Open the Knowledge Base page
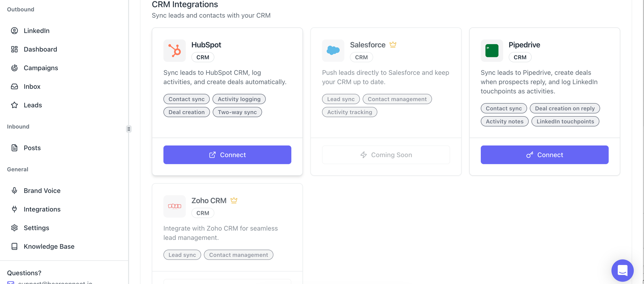Viewport: 644px width, 284px height. 49,246
